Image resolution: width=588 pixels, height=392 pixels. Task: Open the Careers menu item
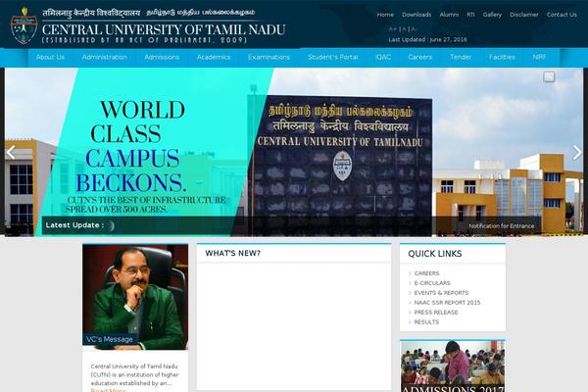(x=420, y=57)
